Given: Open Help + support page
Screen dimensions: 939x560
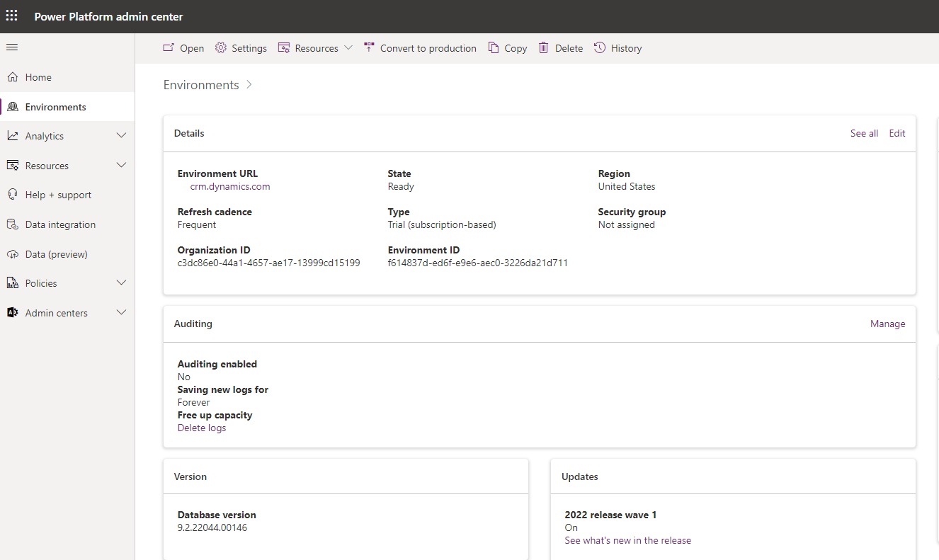Looking at the screenshot, I should tap(58, 195).
